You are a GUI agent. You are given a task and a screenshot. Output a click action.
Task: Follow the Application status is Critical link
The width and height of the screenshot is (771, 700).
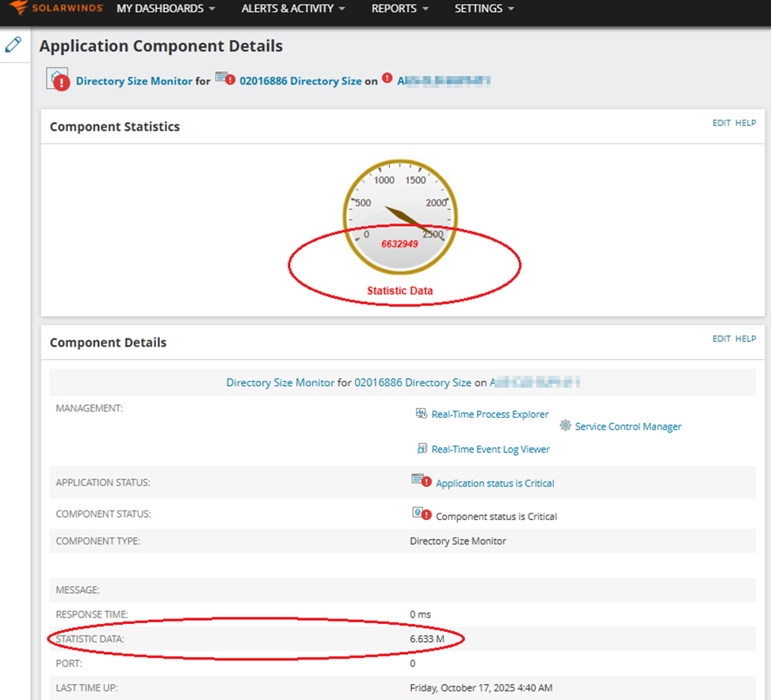(x=494, y=484)
